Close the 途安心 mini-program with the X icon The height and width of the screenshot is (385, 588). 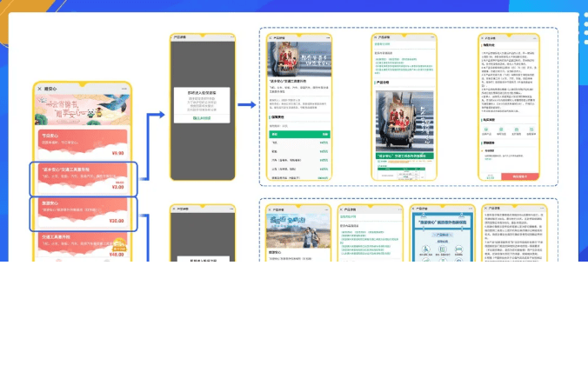[x=39, y=89]
